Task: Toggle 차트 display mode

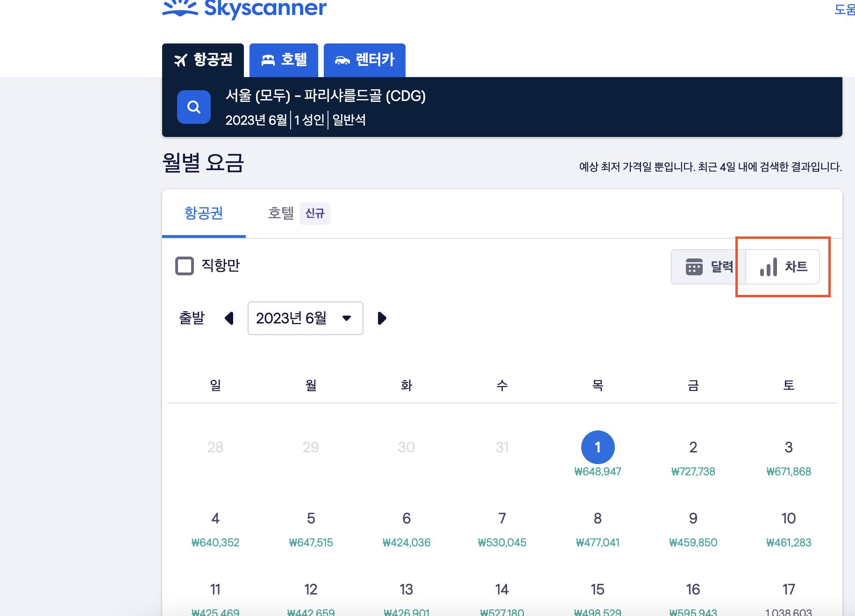Action: [x=782, y=267]
